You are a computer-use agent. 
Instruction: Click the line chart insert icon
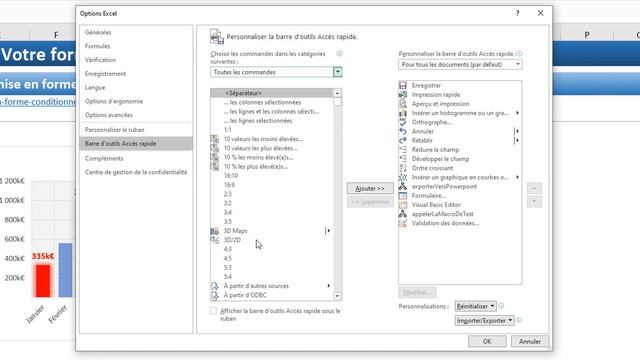tap(403, 177)
